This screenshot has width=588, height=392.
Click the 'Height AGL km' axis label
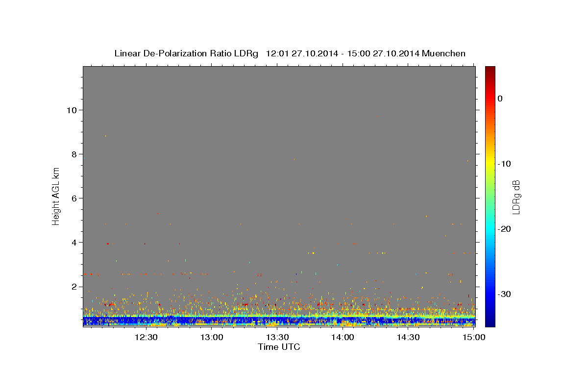coord(56,196)
